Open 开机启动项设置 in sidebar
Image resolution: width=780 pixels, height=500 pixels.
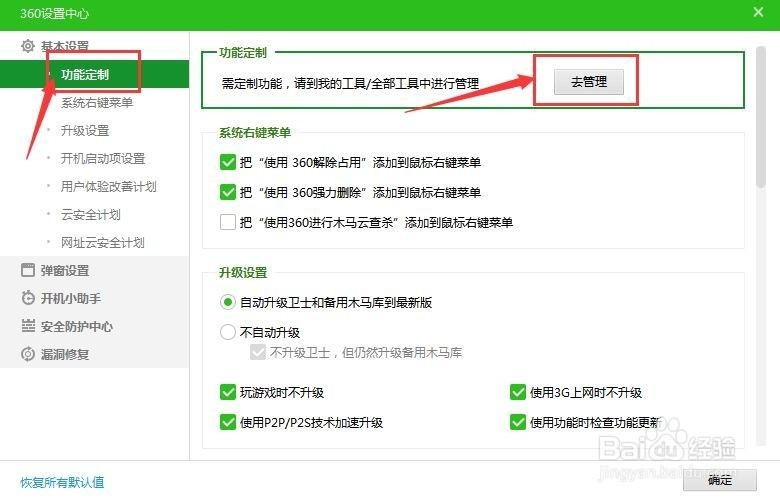point(103,158)
